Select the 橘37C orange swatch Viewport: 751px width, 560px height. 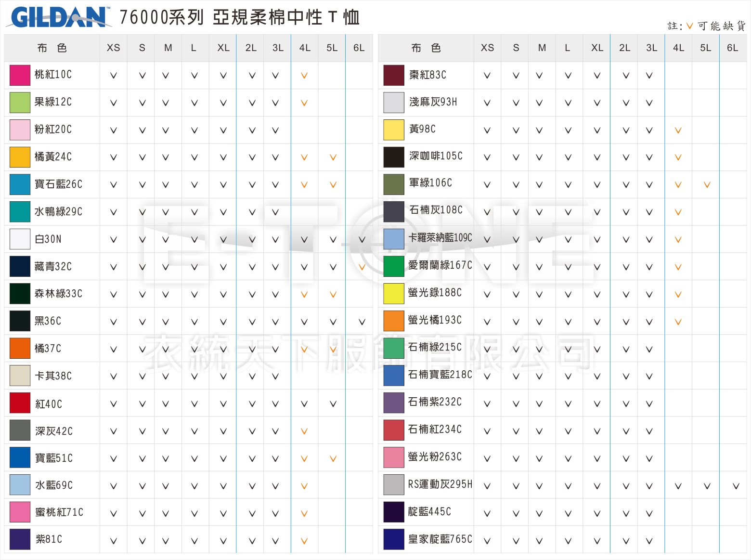click(20, 349)
